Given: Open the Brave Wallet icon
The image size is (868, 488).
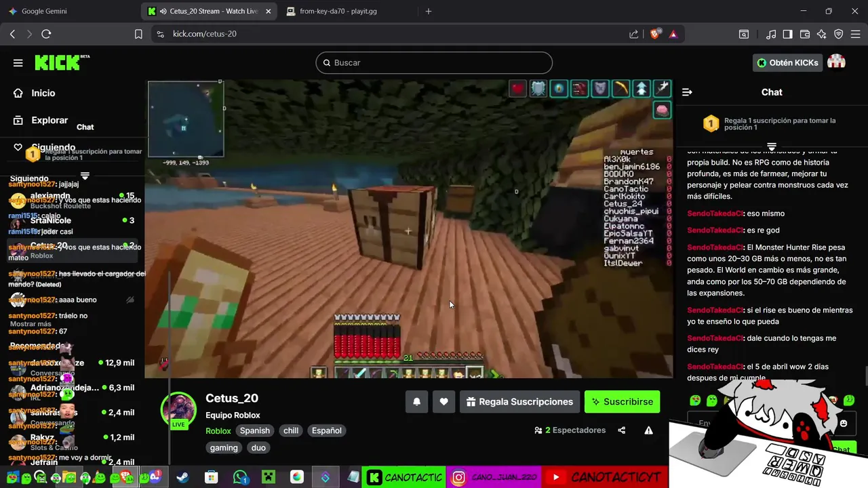Looking at the screenshot, I should click(x=805, y=34).
